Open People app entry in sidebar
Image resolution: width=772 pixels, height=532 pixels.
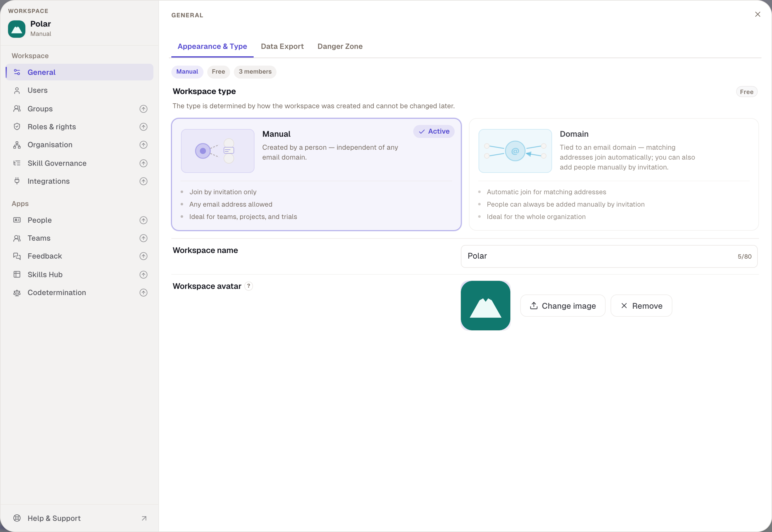coord(79,220)
